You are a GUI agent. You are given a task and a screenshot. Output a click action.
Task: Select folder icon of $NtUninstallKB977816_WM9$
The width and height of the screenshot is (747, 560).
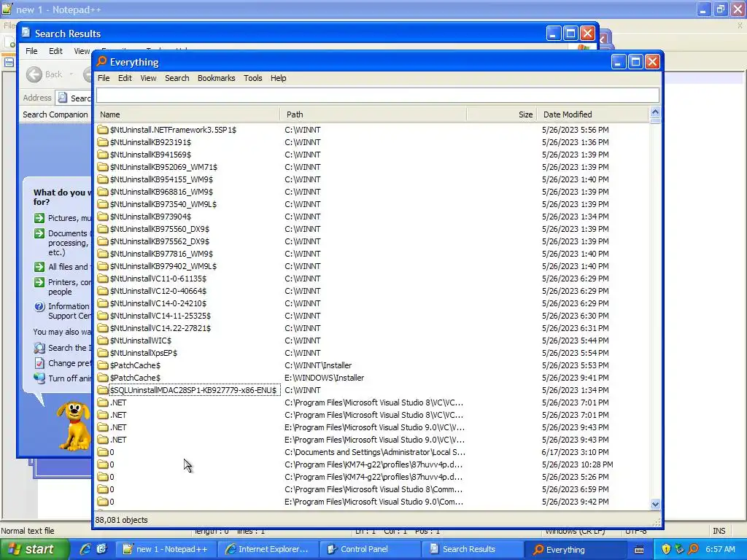[x=102, y=253]
